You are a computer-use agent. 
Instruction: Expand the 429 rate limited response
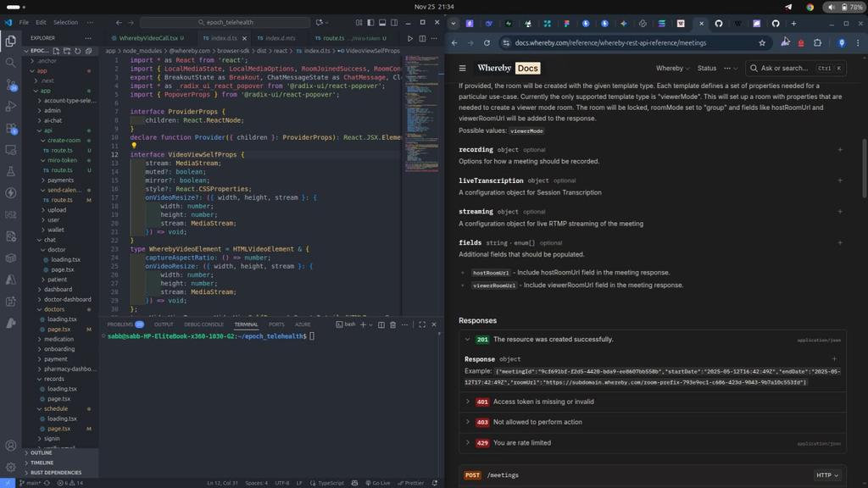(468, 442)
